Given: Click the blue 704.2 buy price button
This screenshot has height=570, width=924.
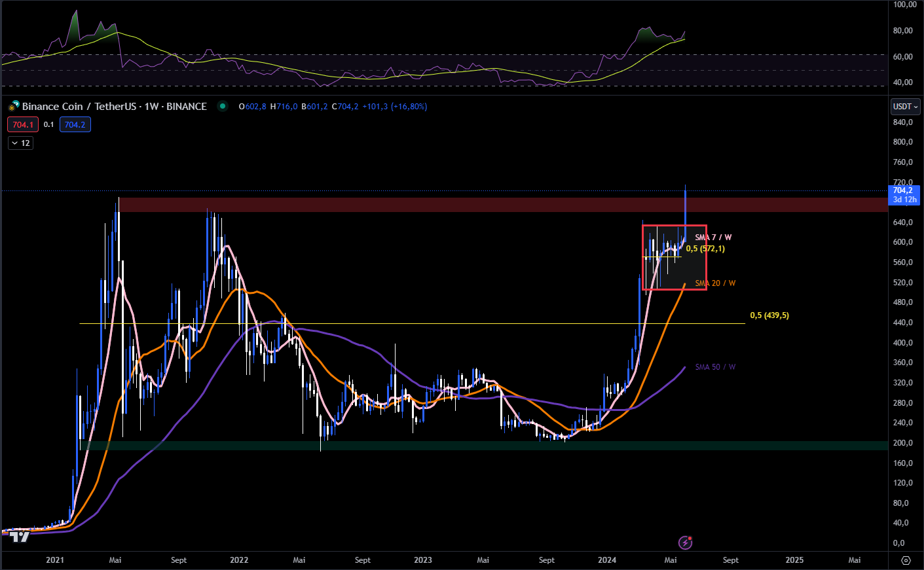Looking at the screenshot, I should point(75,124).
